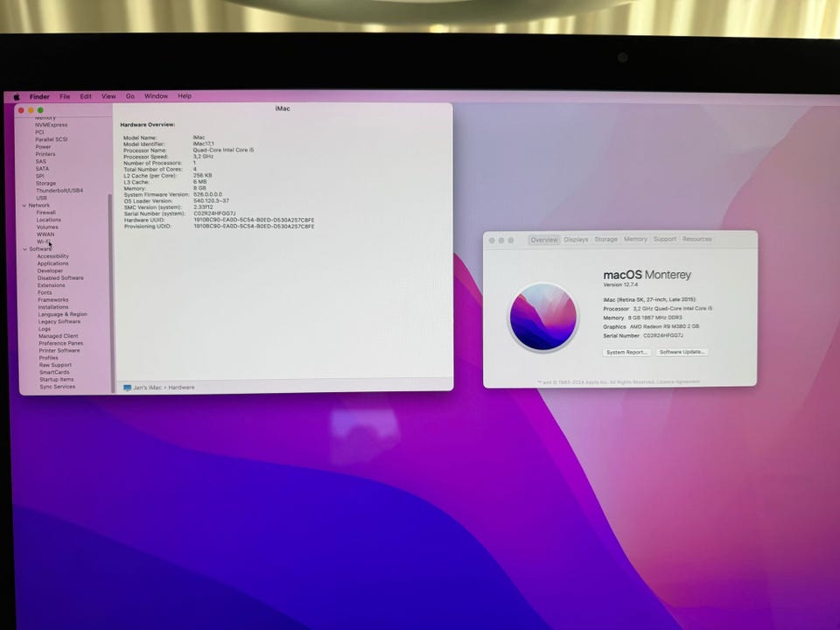
Task: Select Developer under Software
Action: [50, 271]
